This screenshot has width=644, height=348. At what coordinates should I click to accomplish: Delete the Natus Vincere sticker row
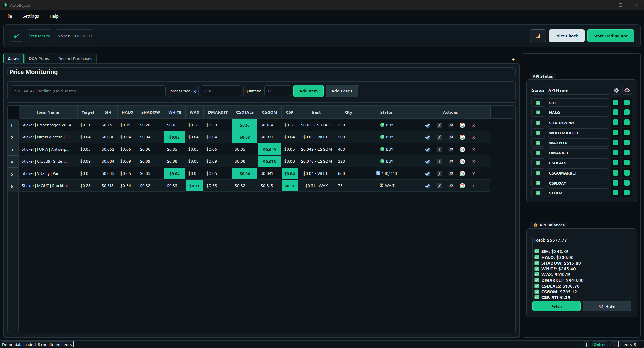473,137
